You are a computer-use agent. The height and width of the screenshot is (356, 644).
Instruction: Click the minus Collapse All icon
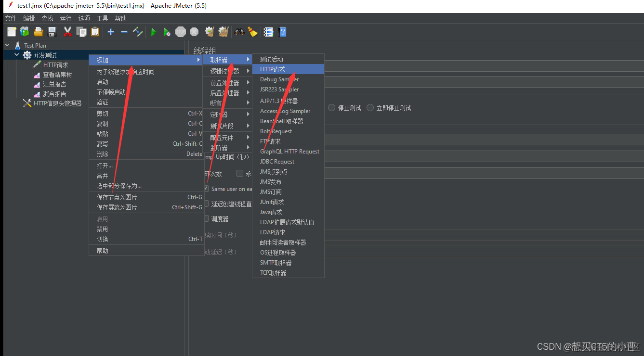124,32
